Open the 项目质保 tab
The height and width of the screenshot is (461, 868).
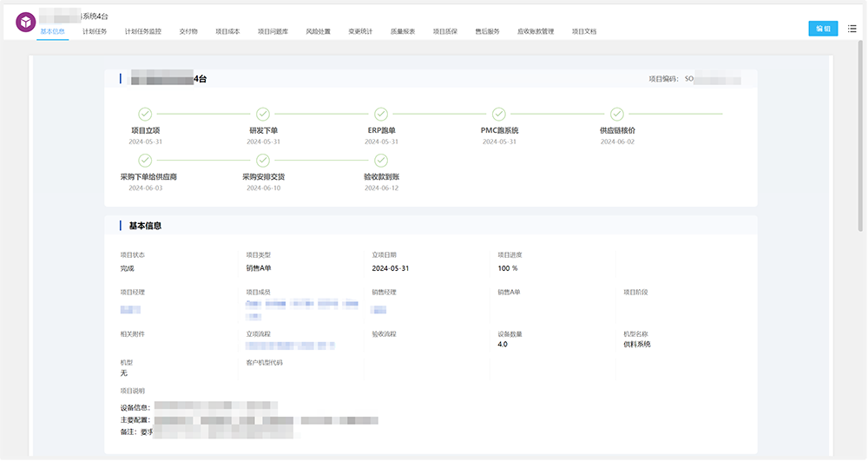pos(445,31)
